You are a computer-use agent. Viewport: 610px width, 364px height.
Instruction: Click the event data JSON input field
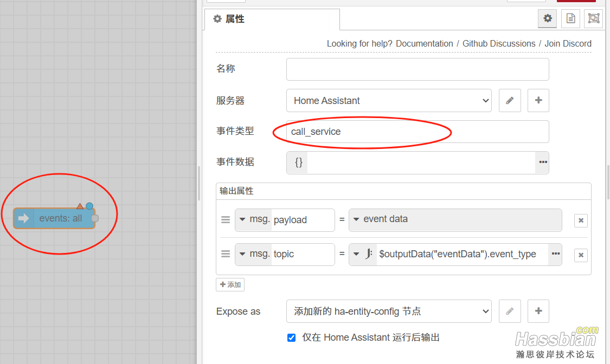421,162
